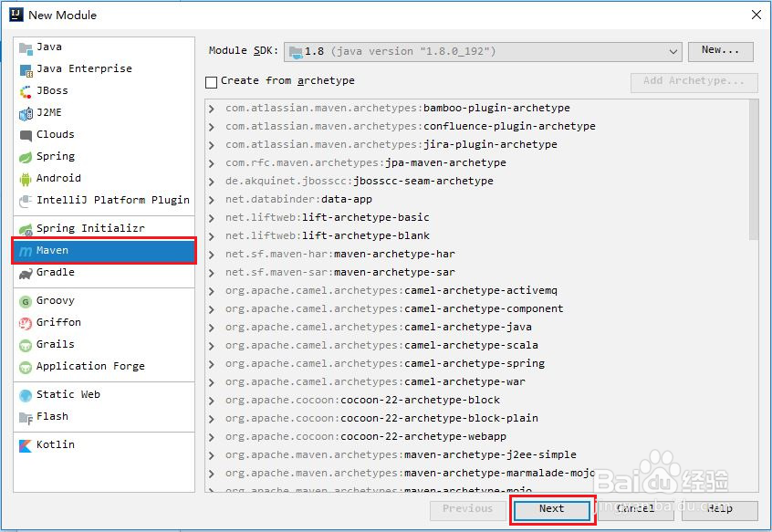Screen dimensions: 772x532
Task: Expand lift-archetype-basic entry
Action: coord(211,218)
